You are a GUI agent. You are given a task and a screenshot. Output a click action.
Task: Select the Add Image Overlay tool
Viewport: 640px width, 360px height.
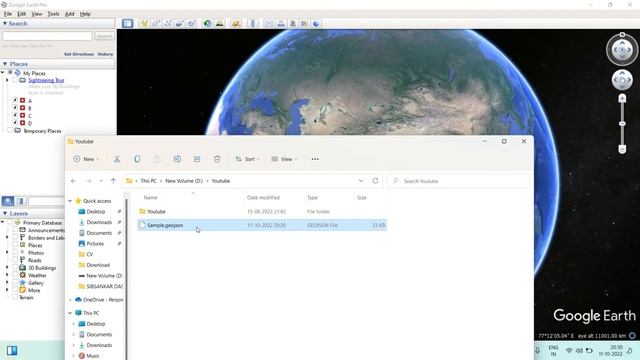(x=180, y=24)
